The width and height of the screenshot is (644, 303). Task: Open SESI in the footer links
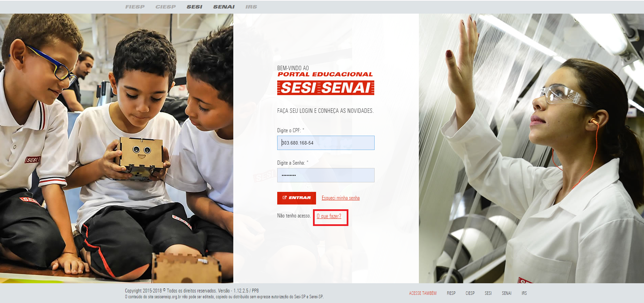[x=488, y=293]
